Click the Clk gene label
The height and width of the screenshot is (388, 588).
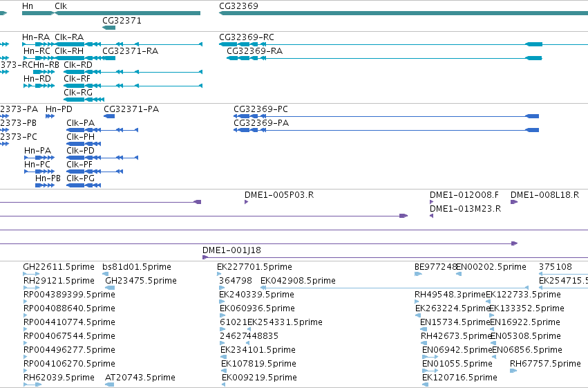point(61,6)
